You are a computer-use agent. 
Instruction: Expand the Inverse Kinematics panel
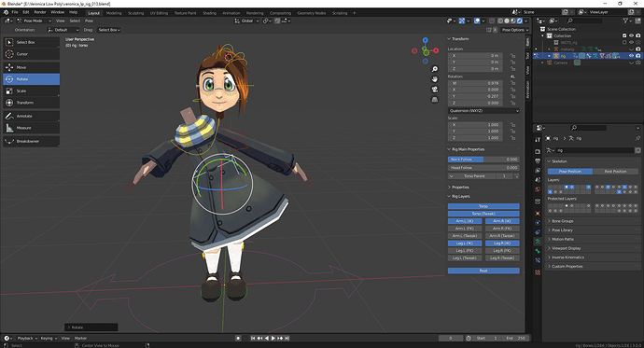click(x=567, y=258)
